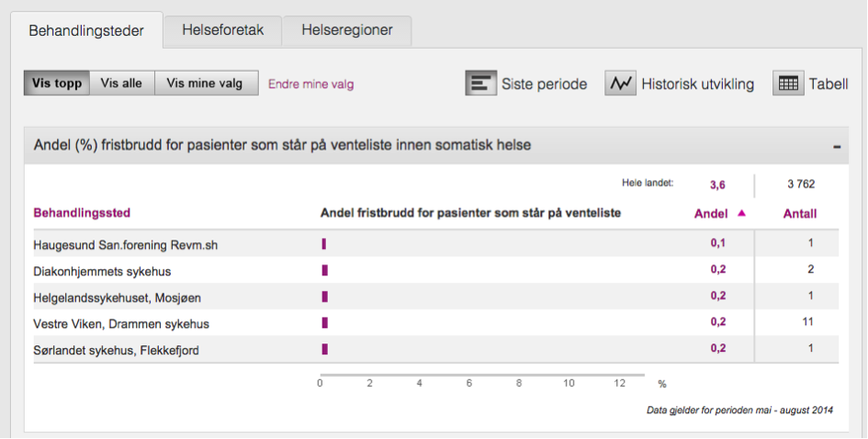The image size is (868, 439).
Task: Switch to the Helseforetak tab
Action: click(223, 30)
